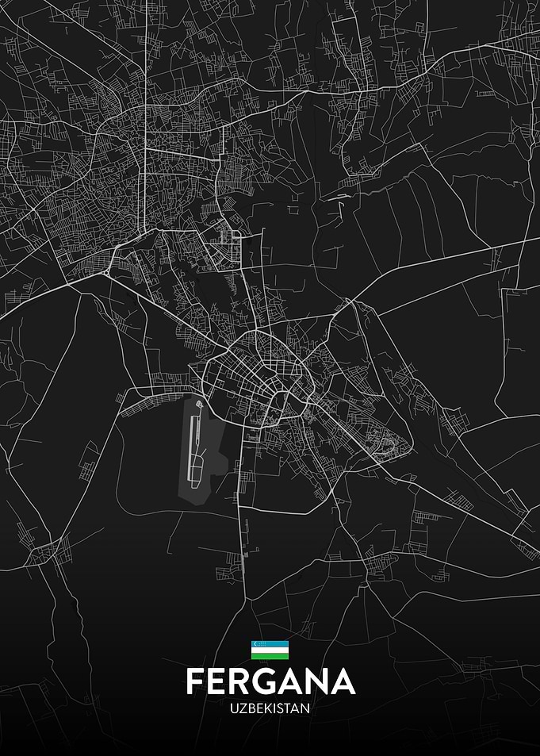Screen dimensions: 540x756
Task: Select the airport terminal building beside the runway
Action: tap(200, 403)
